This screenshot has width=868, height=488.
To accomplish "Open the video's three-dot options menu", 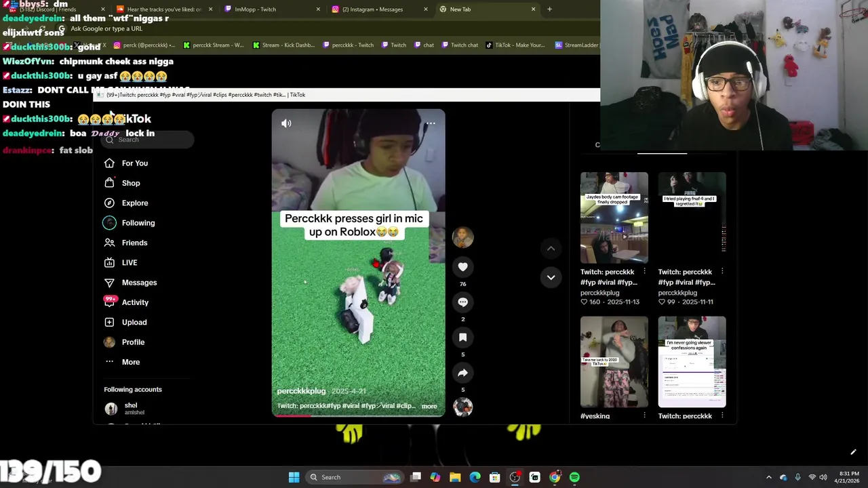I will (431, 123).
